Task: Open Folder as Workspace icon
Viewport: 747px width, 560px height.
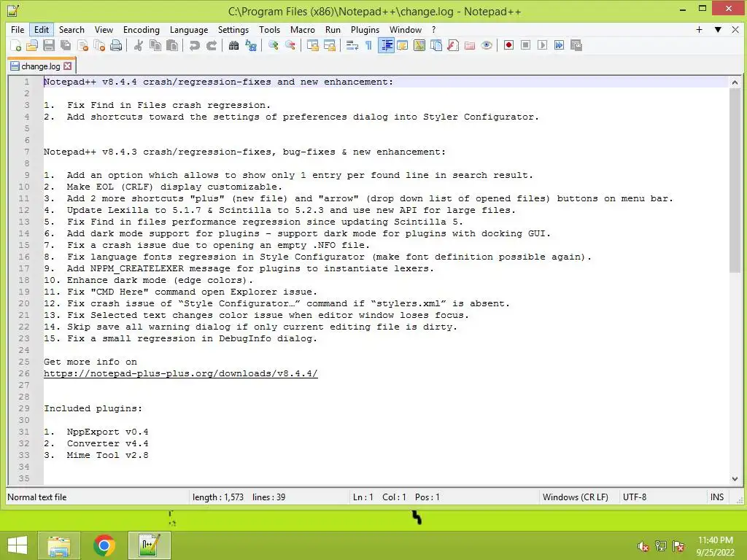Action: [470, 45]
